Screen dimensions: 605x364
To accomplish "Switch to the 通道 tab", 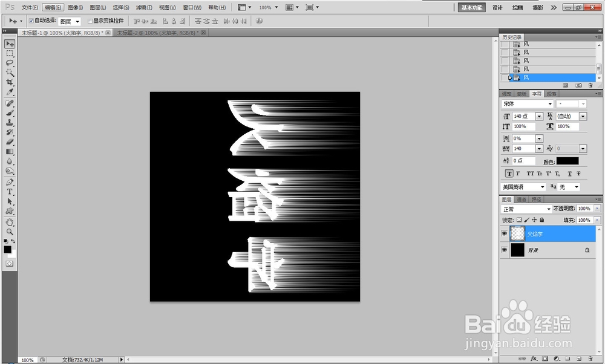I will (522, 200).
